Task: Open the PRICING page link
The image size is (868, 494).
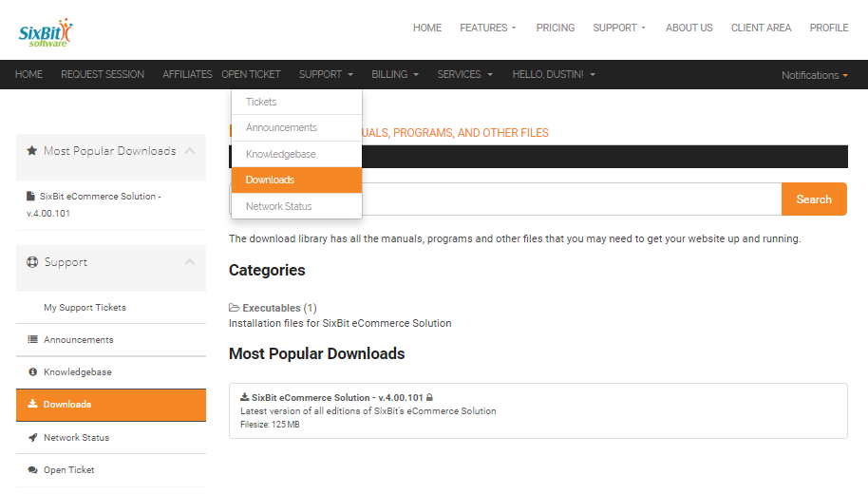Action: [556, 28]
